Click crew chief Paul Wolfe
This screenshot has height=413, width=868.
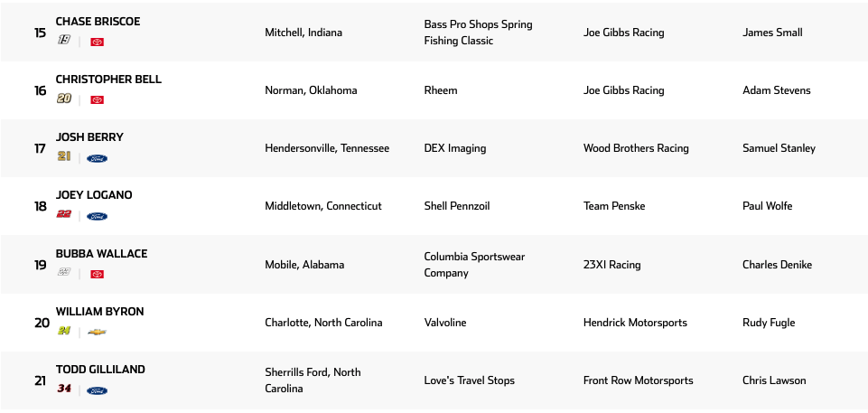point(767,206)
